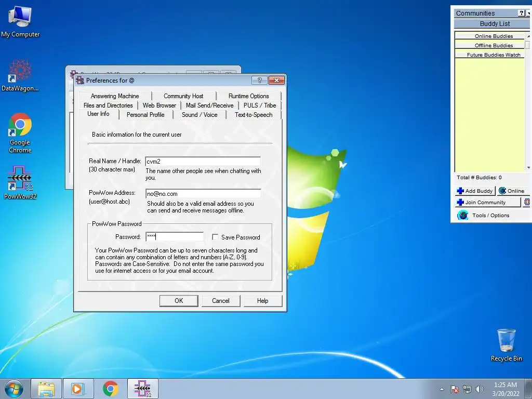Open Windows Media Player from the taskbar
532x399 pixels.
pyautogui.click(x=78, y=389)
